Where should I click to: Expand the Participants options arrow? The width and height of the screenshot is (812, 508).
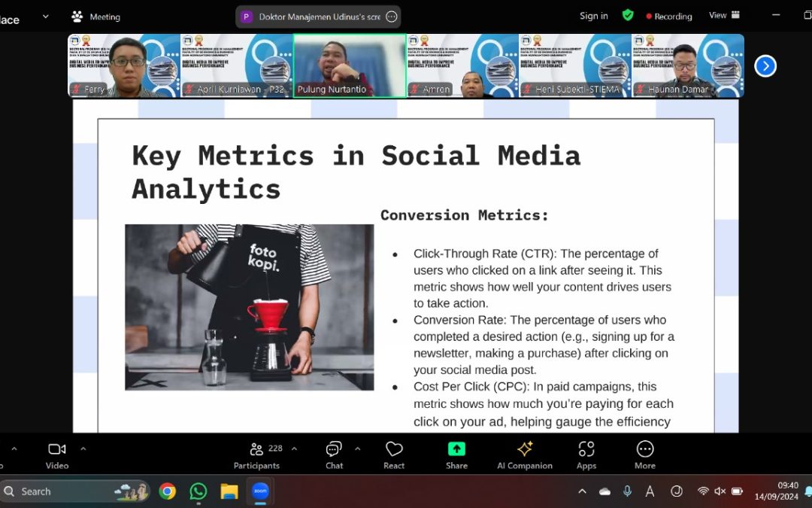[x=294, y=449]
